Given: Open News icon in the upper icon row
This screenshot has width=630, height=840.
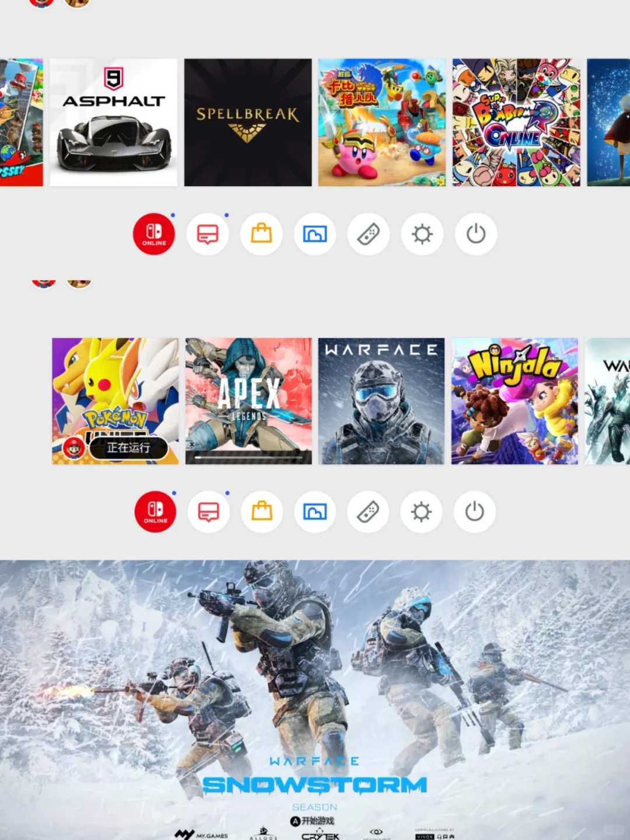Looking at the screenshot, I should (208, 234).
